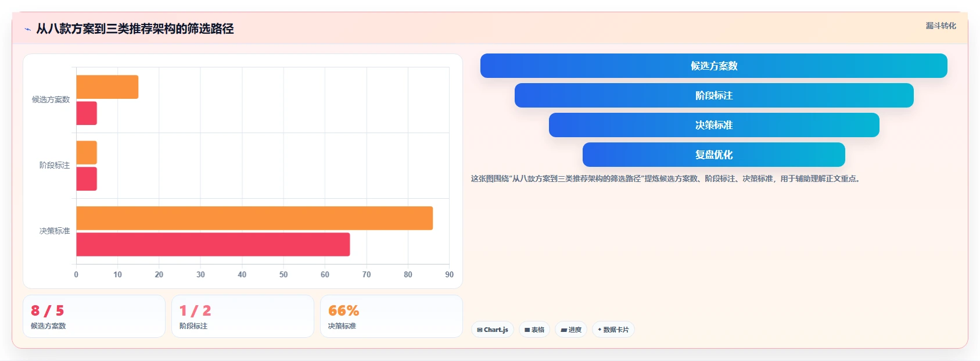This screenshot has height=361, width=980.
Task: Click the description paragraph under the funnel
Action: pyautogui.click(x=665, y=179)
